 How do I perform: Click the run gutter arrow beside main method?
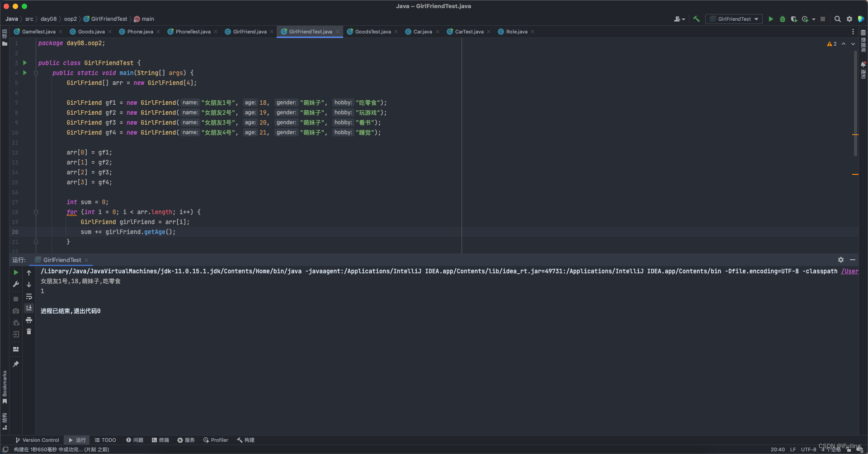(25, 73)
